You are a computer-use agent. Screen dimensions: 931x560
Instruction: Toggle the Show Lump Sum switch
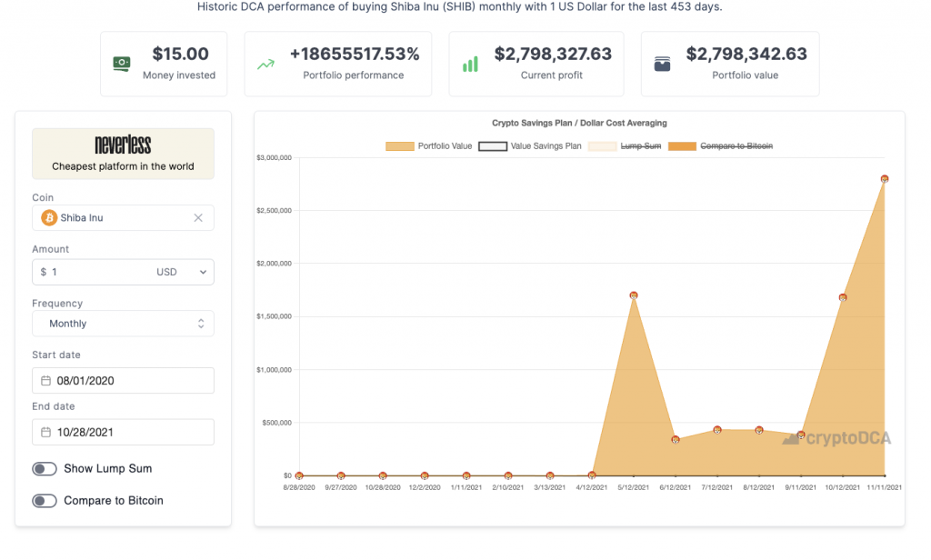point(45,469)
